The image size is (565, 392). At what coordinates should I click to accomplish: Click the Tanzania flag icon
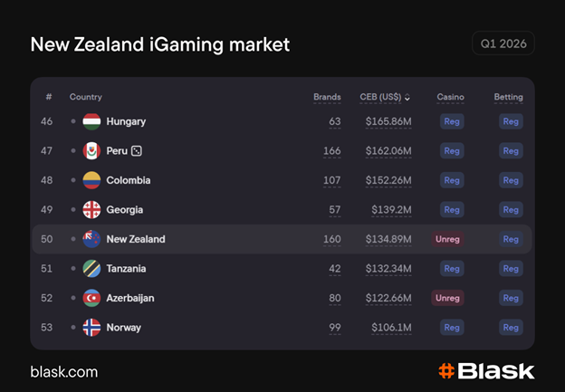(91, 269)
